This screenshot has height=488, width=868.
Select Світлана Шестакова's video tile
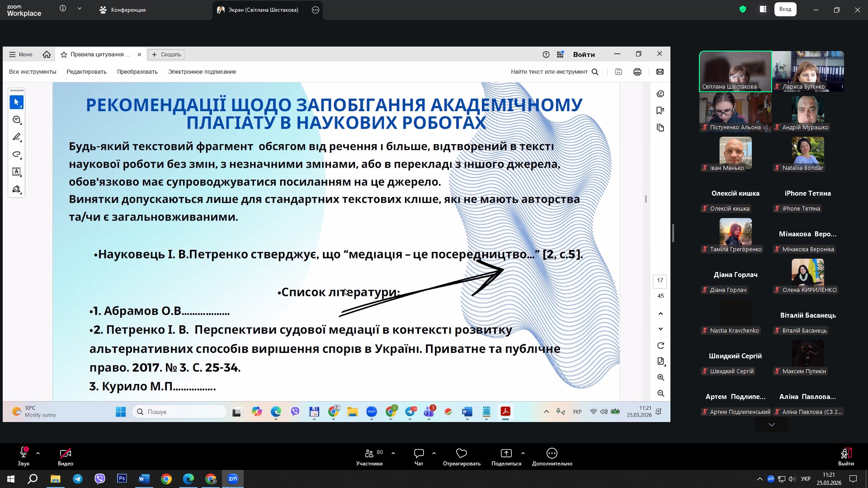735,71
